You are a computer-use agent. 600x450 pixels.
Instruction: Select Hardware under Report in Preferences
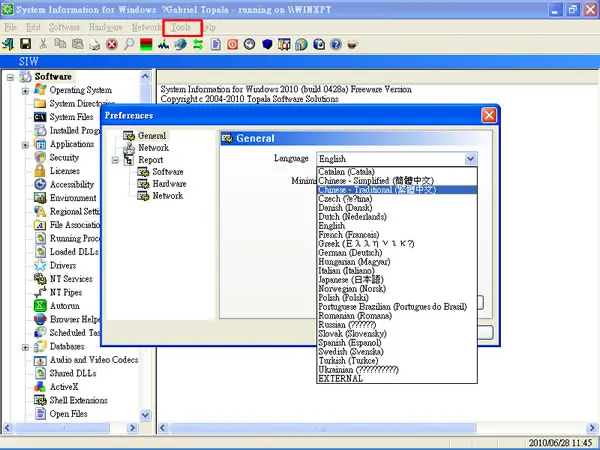click(x=169, y=184)
